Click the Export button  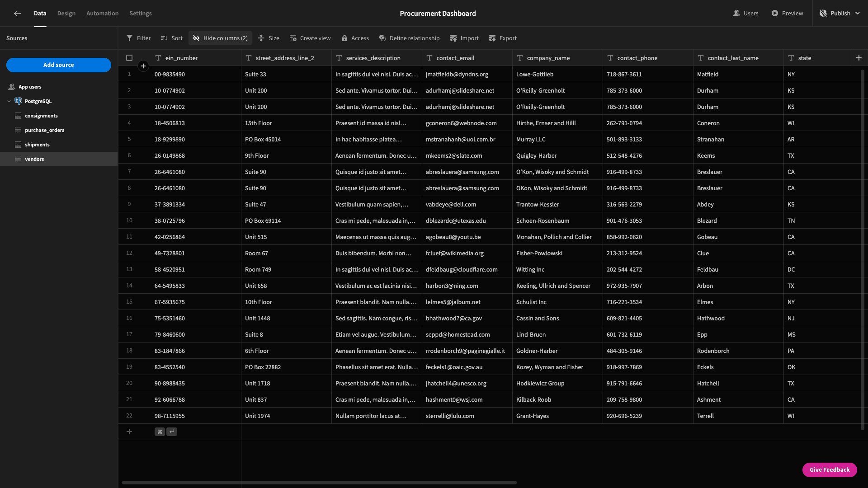coord(503,38)
